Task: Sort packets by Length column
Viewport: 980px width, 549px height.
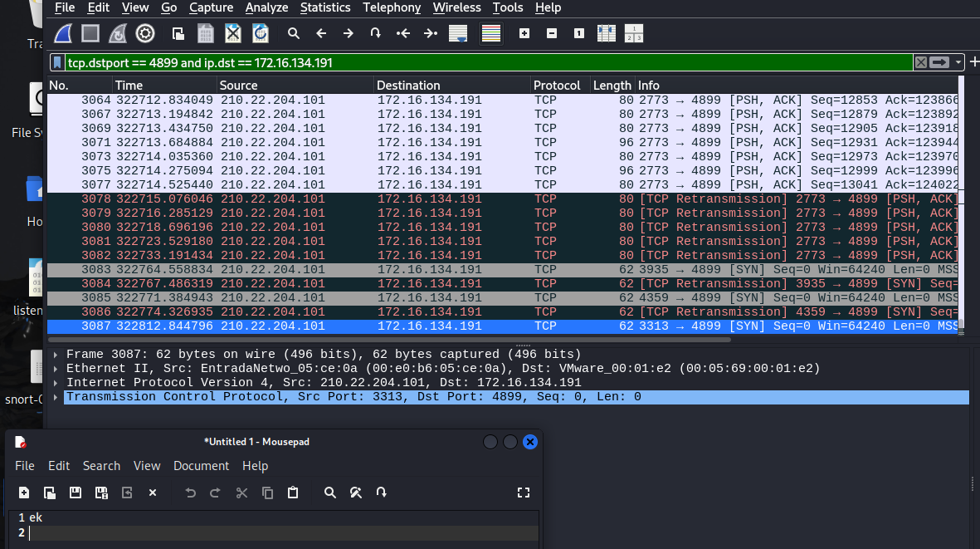Action: (612, 86)
